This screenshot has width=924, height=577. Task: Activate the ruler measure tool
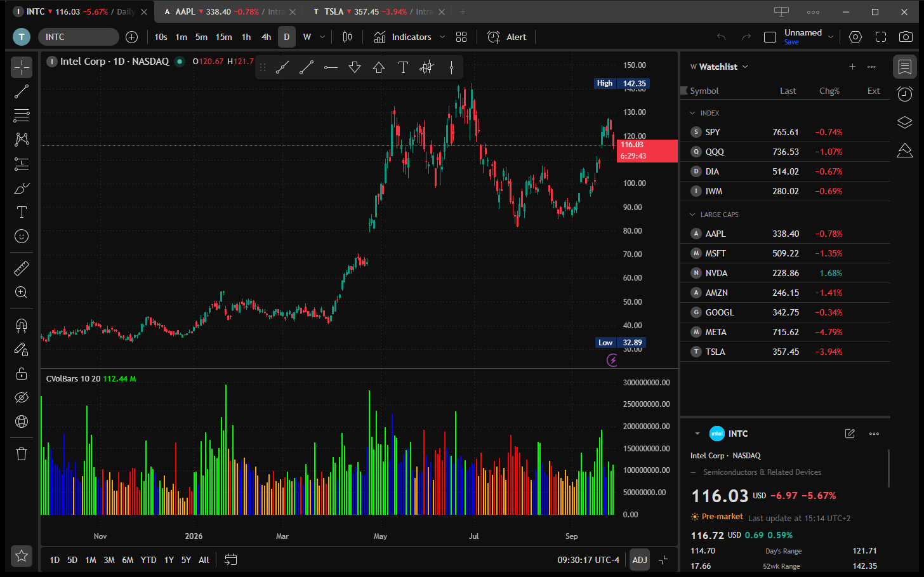coord(22,269)
